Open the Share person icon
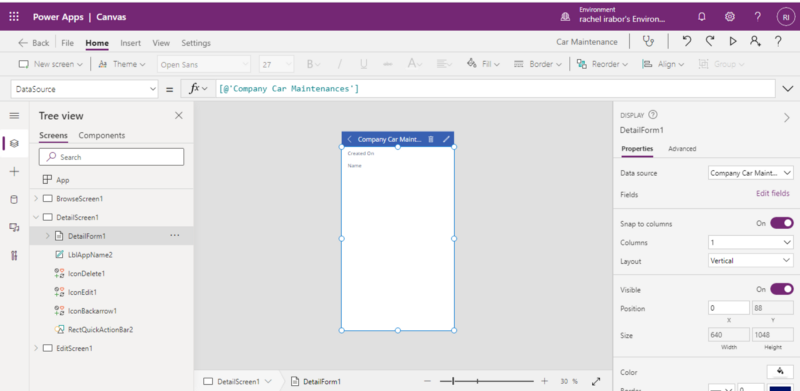This screenshot has height=391, width=800. 756,42
